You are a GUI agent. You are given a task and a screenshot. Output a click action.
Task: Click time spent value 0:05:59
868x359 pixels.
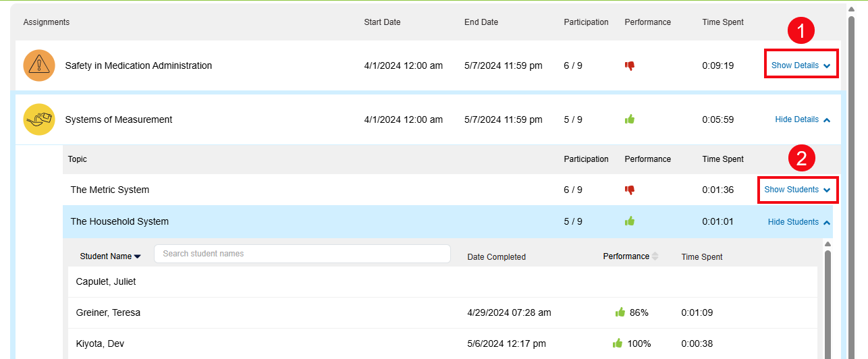point(717,119)
